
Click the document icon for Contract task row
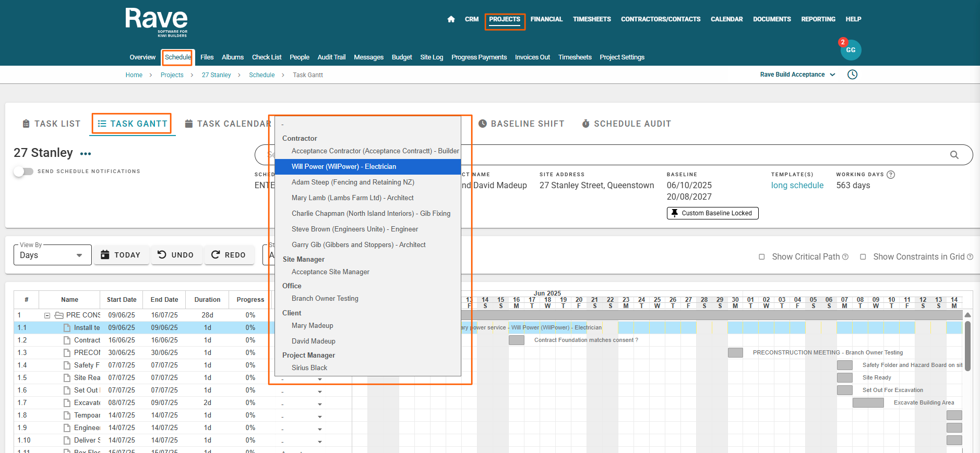coord(67,340)
